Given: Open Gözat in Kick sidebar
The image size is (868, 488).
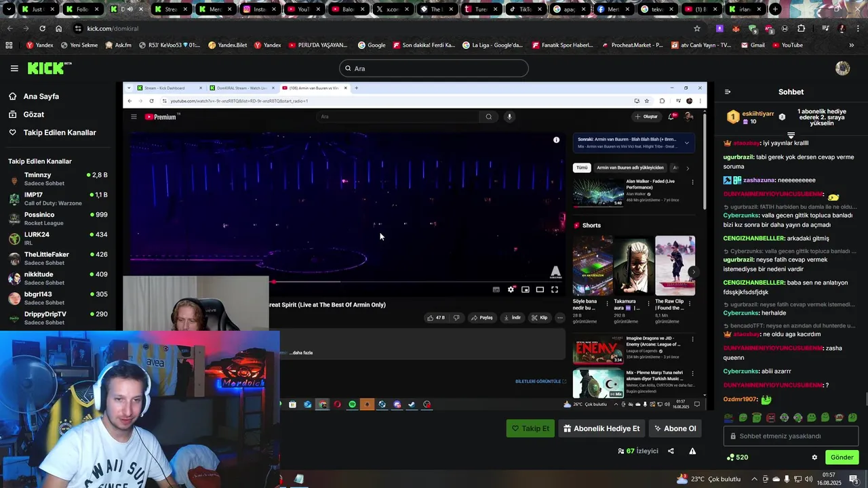Looking at the screenshot, I should point(34,115).
